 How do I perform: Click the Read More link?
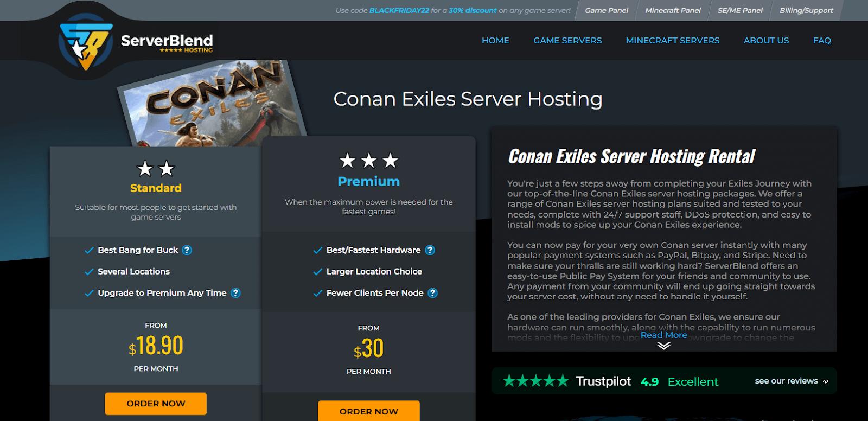[663, 335]
